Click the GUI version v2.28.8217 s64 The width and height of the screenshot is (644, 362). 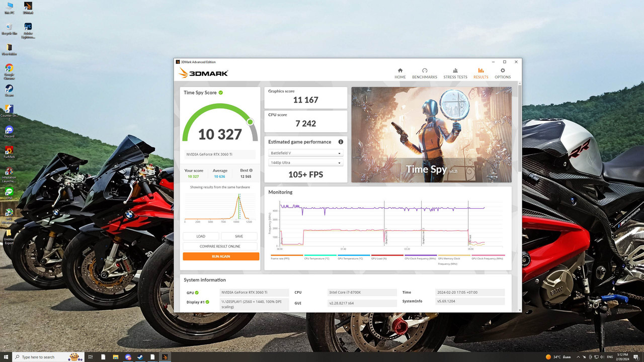click(x=361, y=303)
